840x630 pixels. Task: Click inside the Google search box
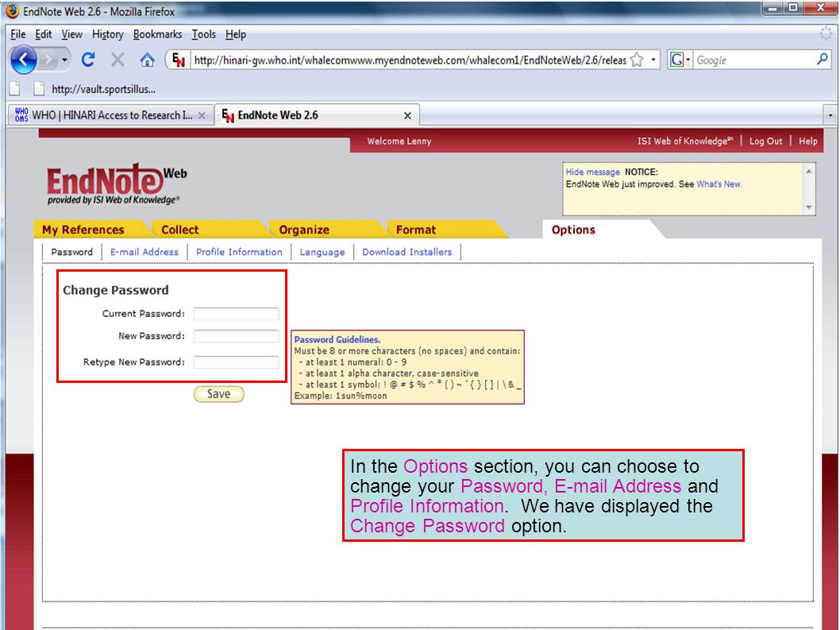pyautogui.click(x=754, y=60)
